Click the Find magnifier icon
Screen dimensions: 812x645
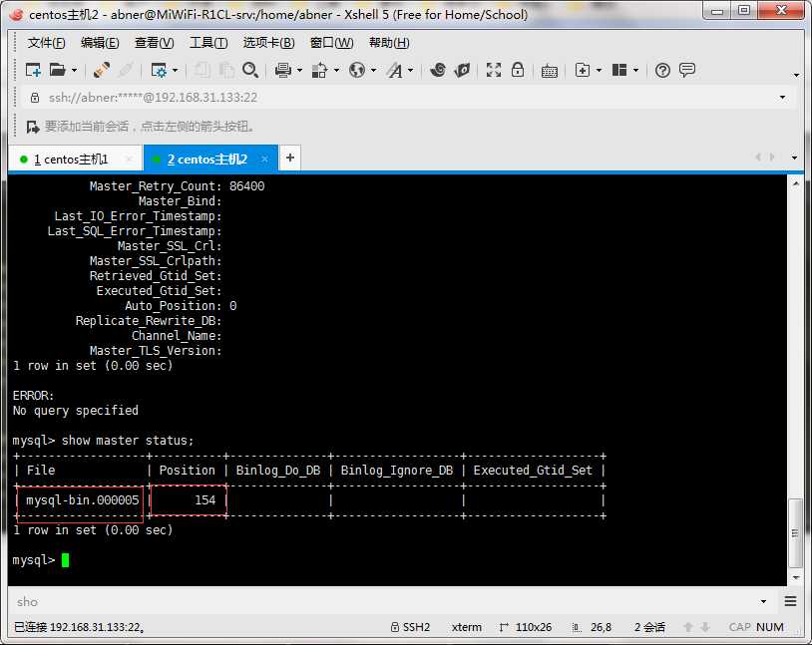(250, 70)
